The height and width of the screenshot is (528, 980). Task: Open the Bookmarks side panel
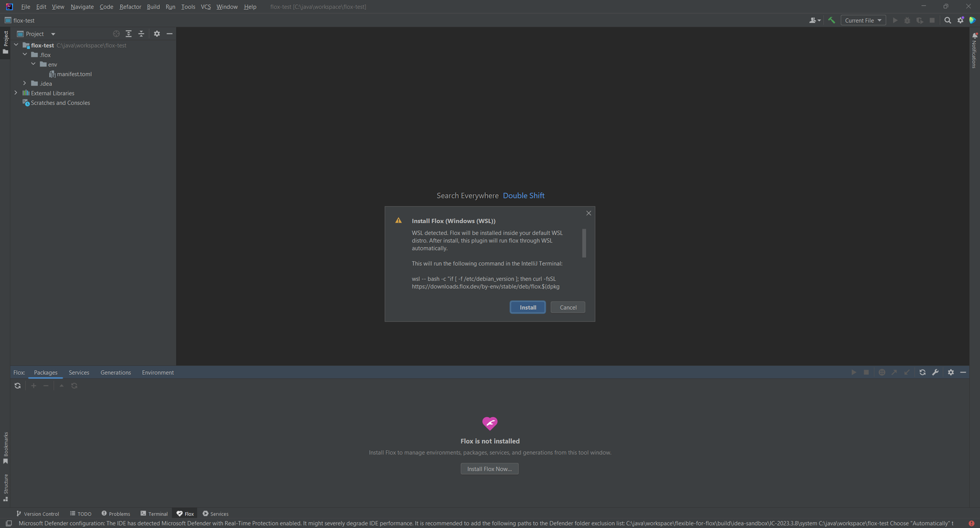pyautogui.click(x=6, y=448)
